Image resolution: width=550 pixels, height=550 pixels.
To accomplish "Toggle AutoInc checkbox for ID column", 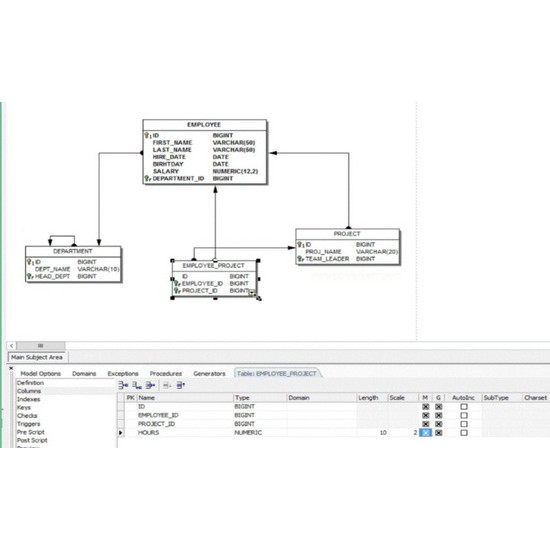I will 464,407.
